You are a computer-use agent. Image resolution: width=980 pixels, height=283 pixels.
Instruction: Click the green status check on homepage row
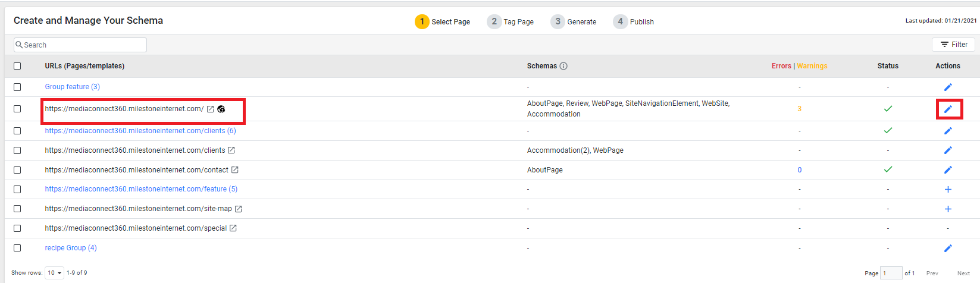888,109
